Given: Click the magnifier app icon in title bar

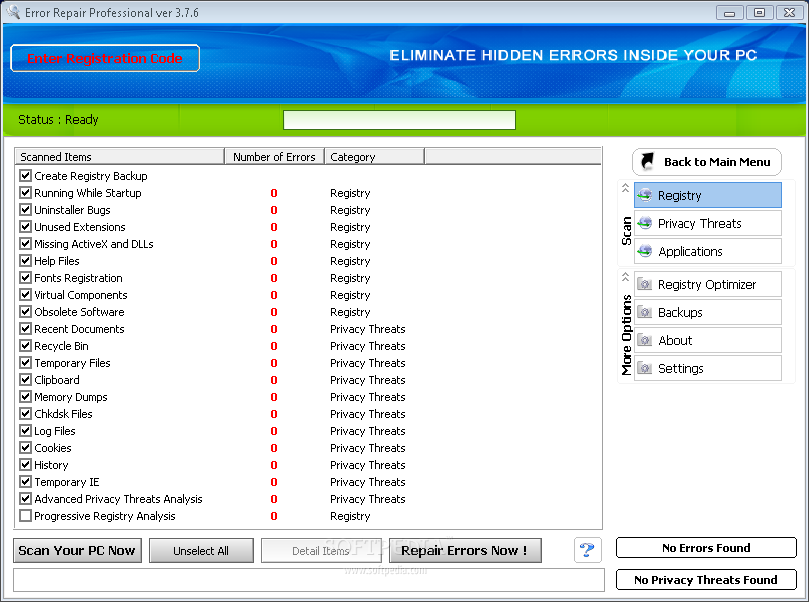Looking at the screenshot, I should [13, 11].
